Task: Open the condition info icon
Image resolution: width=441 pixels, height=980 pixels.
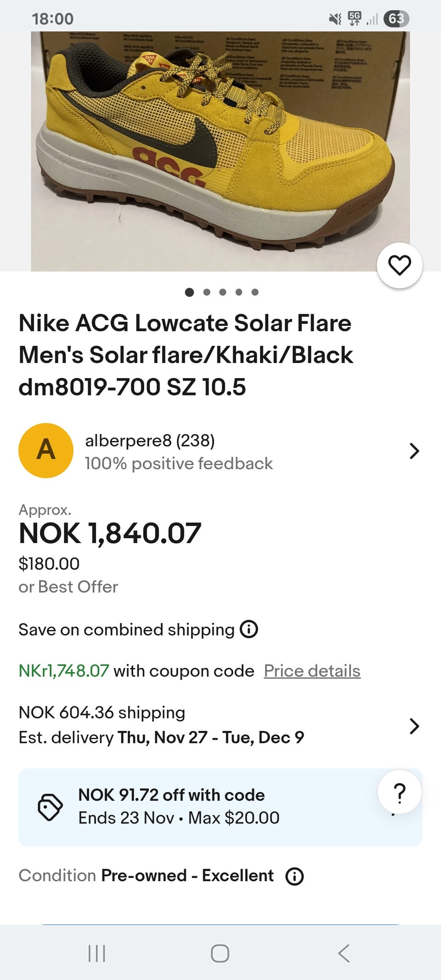Action: coord(294,876)
